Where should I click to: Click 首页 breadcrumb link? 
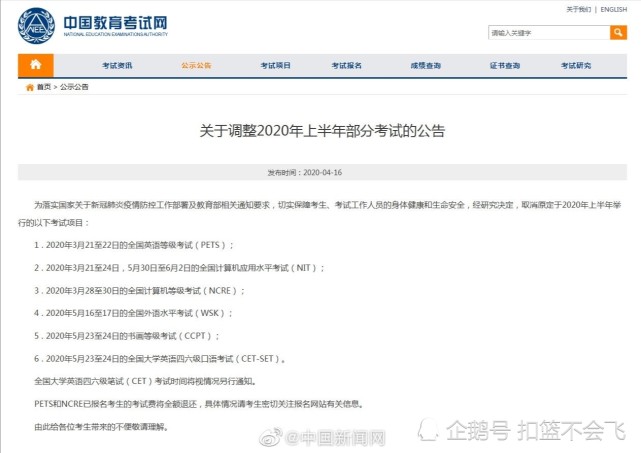(x=44, y=87)
